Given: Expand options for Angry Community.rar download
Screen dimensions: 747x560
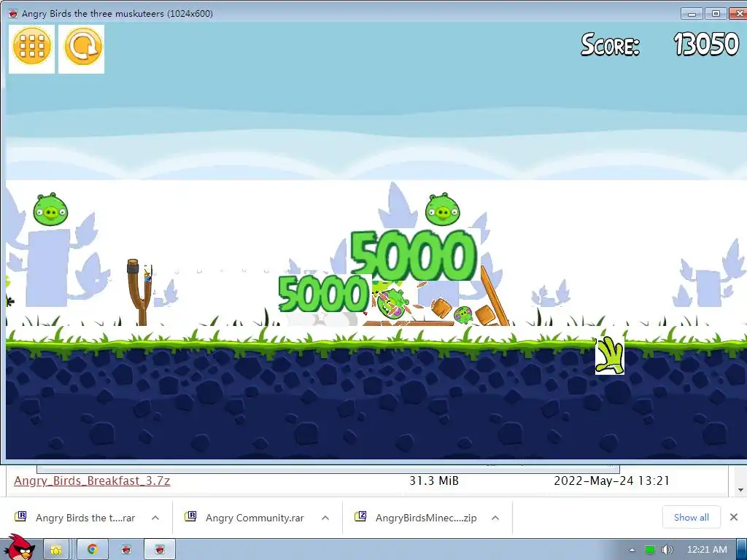Looking at the screenshot, I should coord(325,518).
